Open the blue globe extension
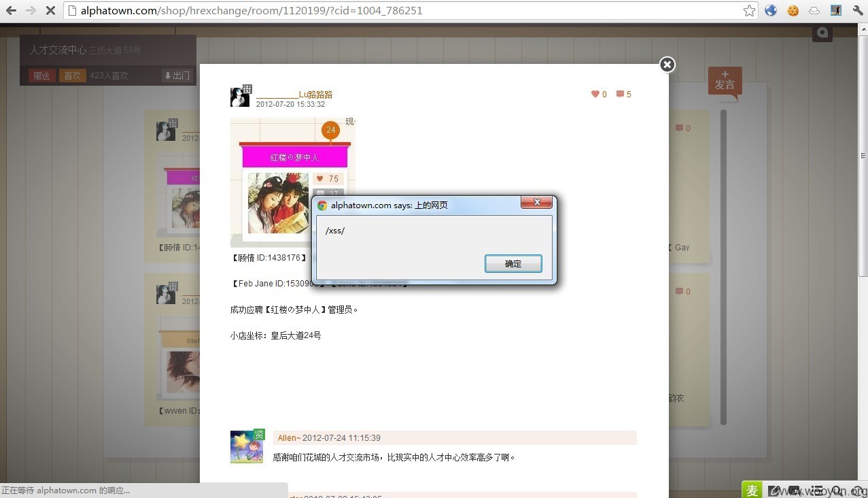Screen dimensions: 868x498 coord(771,10)
